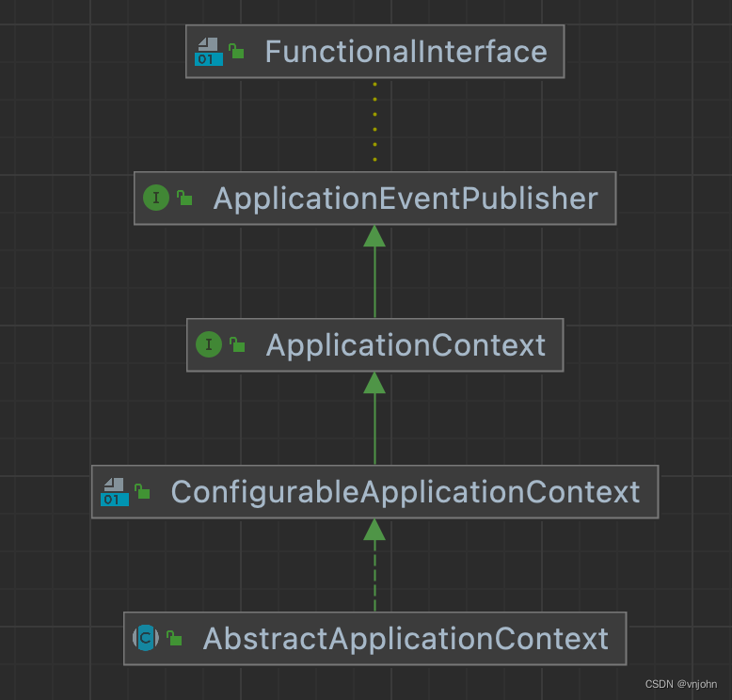Click the abstract class icon on AbstractApplicationContext

click(x=146, y=639)
